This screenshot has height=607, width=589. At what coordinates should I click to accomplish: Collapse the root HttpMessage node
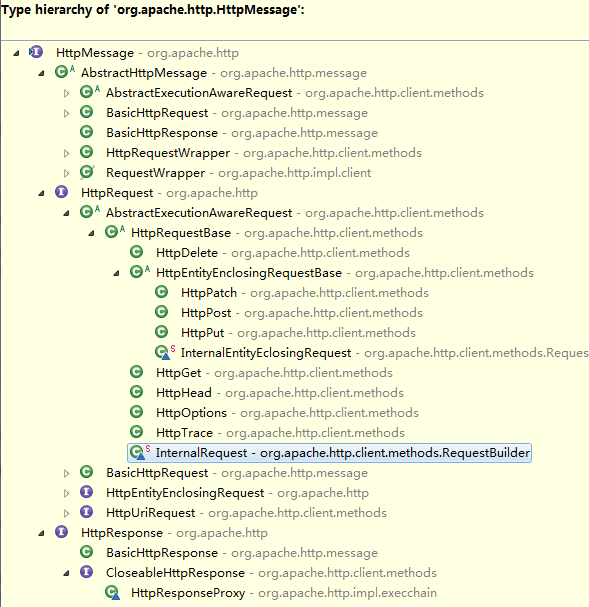(16, 53)
